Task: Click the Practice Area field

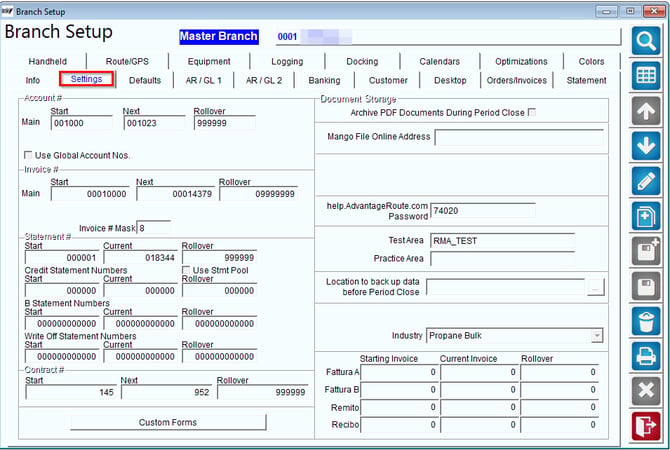Action: (x=502, y=259)
